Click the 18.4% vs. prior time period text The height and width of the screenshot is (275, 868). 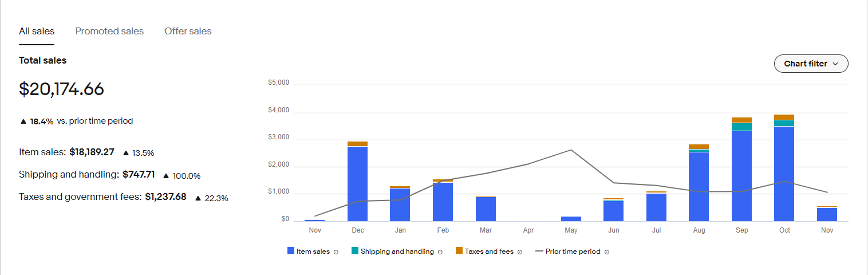click(x=81, y=121)
